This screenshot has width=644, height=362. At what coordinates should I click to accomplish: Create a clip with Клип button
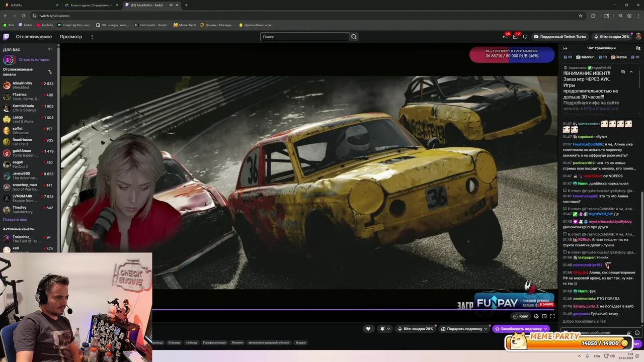click(x=521, y=316)
